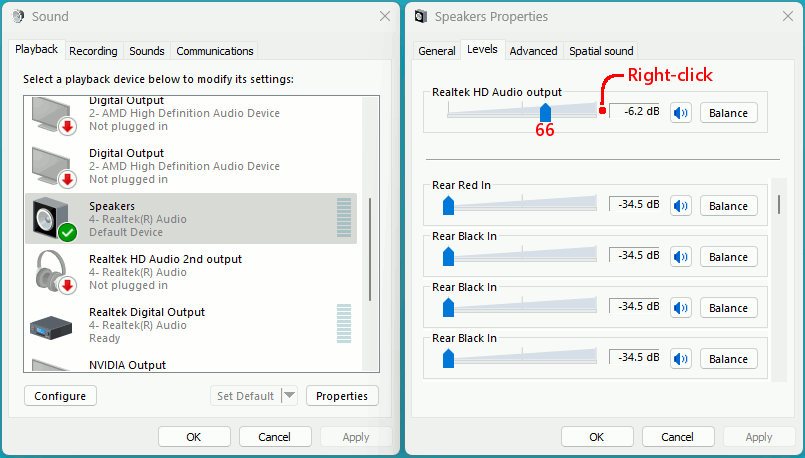Click the Realtek HD Audio output slider thumb
This screenshot has height=458, width=805.
(x=545, y=112)
